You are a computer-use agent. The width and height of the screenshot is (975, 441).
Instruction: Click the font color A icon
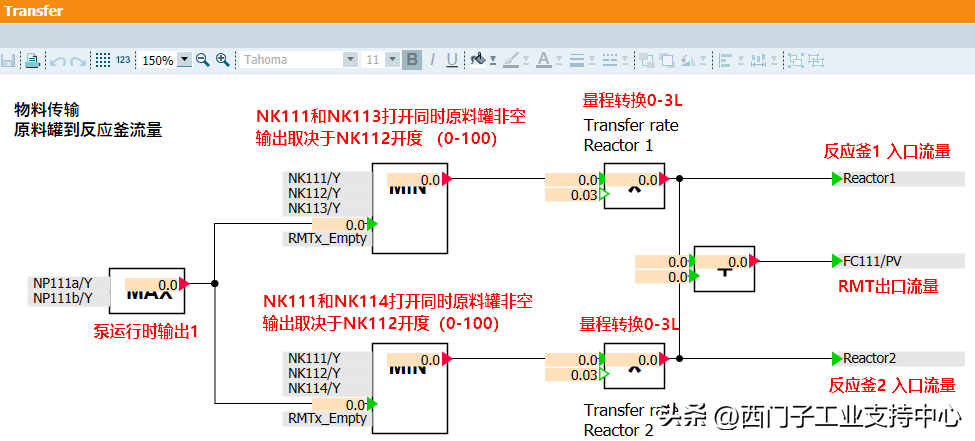pos(542,60)
